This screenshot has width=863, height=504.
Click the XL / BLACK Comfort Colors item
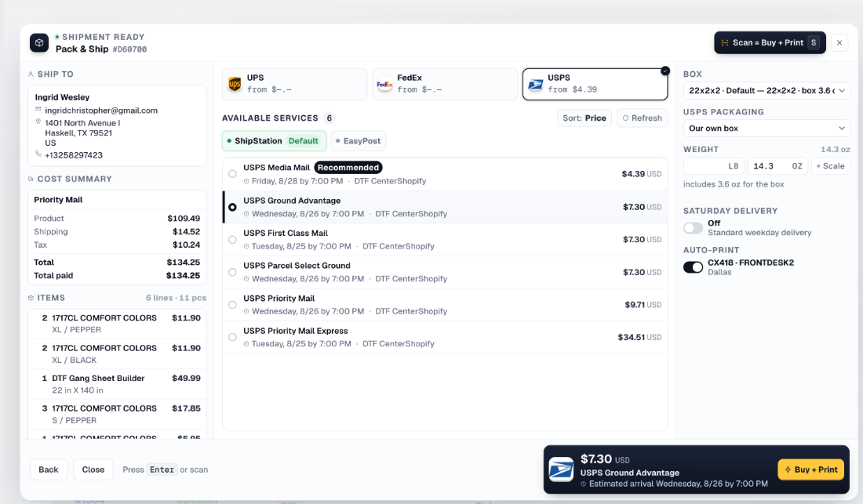[x=117, y=354]
